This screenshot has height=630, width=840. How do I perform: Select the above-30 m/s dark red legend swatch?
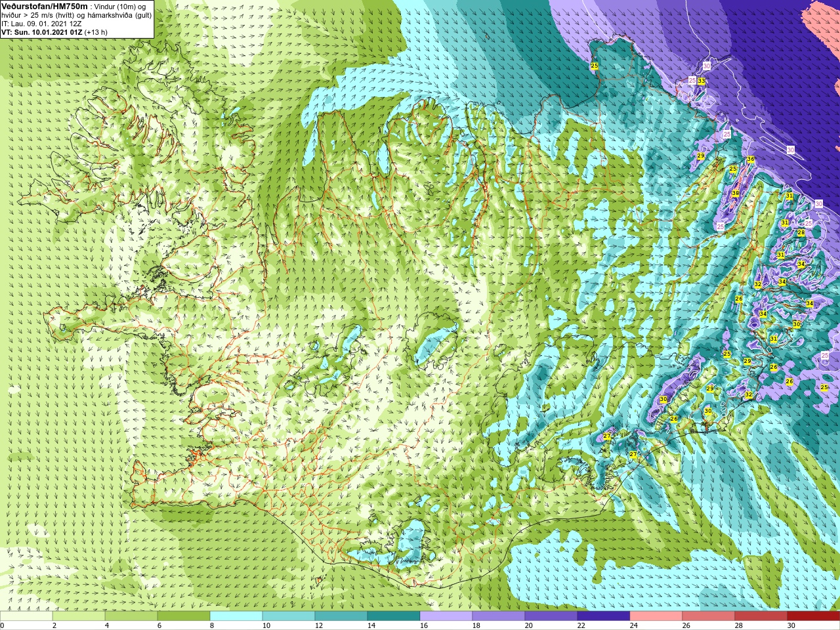tap(814, 616)
